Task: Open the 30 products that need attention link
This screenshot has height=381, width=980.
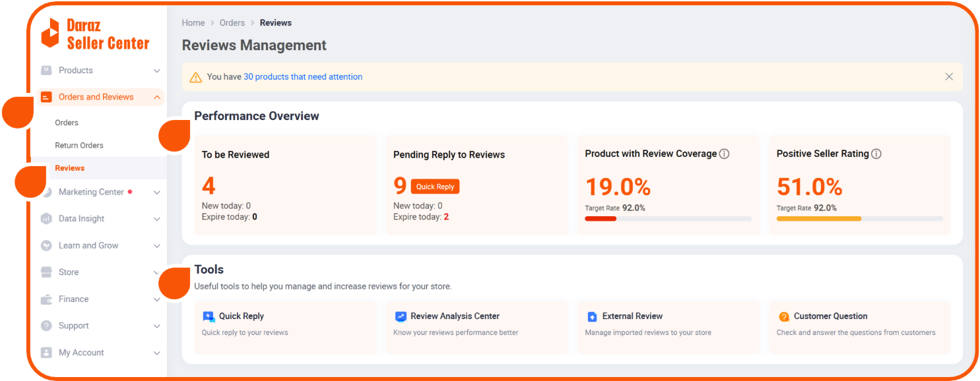Action: [303, 77]
